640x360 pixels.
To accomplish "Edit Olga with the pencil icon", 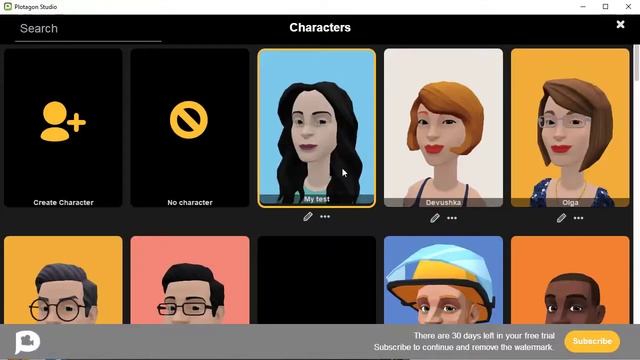I will click(x=562, y=218).
